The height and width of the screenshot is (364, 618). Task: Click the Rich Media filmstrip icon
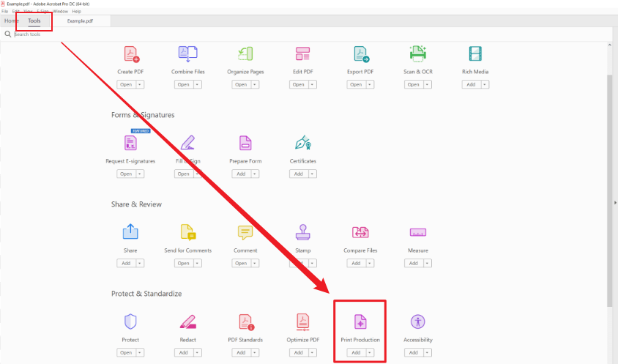475,53
